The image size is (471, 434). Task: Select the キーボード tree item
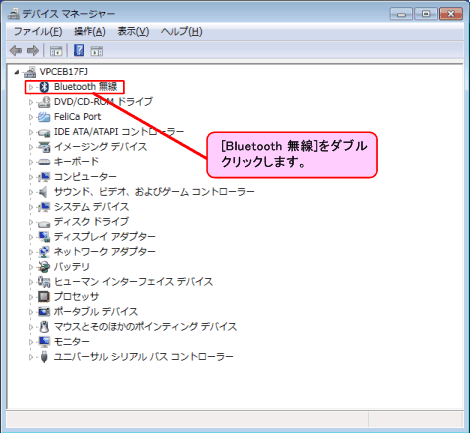[76, 162]
